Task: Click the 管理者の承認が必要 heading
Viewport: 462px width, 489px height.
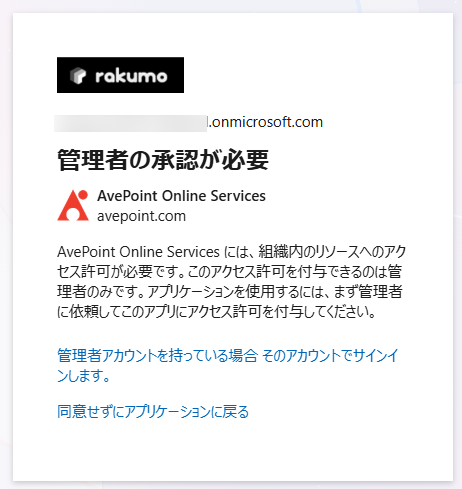Action: pos(163,160)
